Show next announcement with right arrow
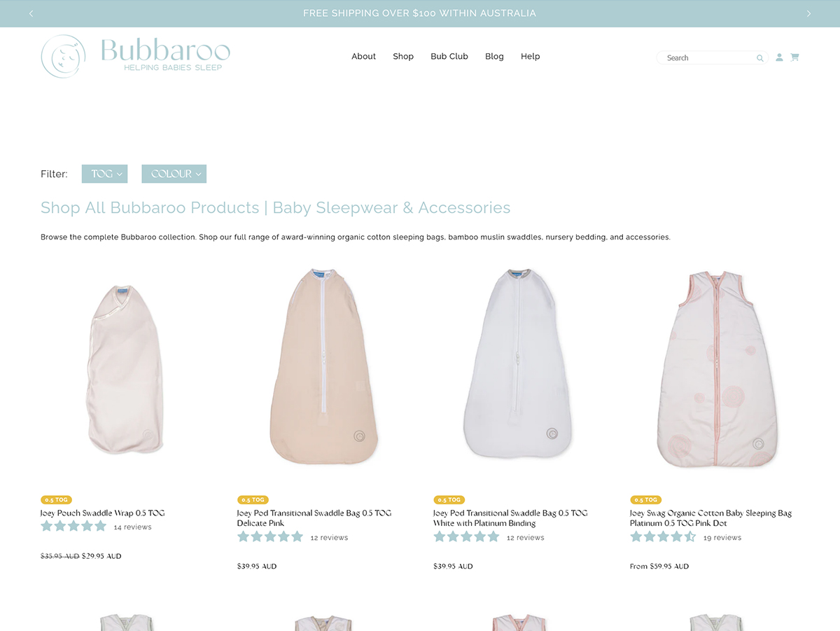This screenshot has height=631, width=840. (x=808, y=13)
